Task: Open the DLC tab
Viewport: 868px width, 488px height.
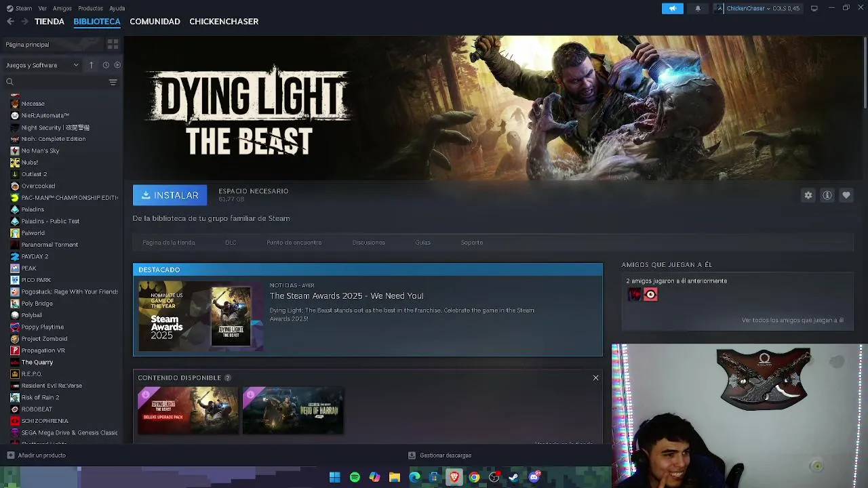Action: [x=231, y=243]
